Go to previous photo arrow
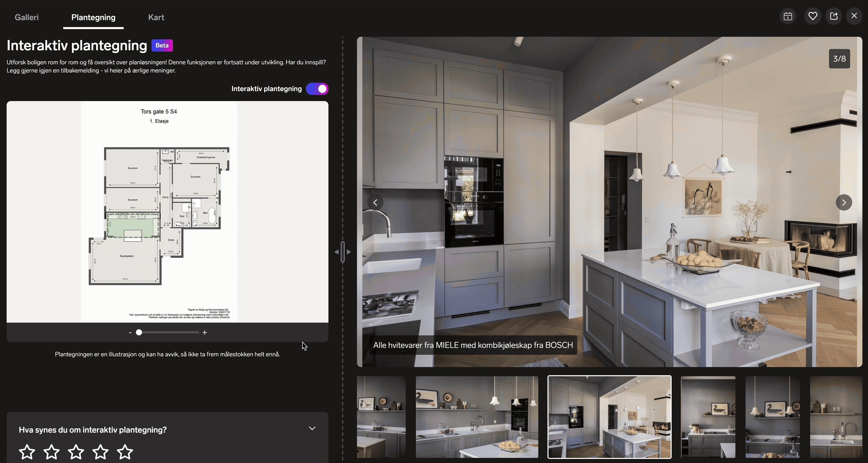This screenshot has width=868, height=463. click(375, 202)
